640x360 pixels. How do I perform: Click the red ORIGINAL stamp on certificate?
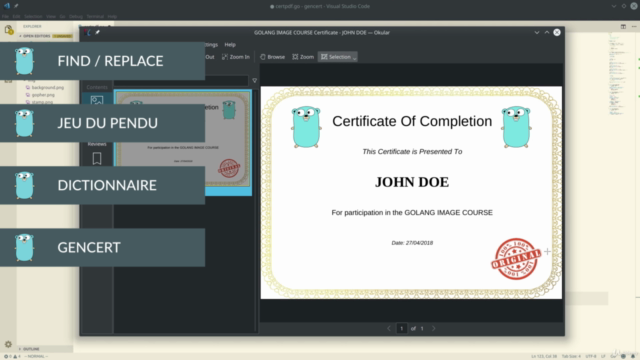pos(516,259)
